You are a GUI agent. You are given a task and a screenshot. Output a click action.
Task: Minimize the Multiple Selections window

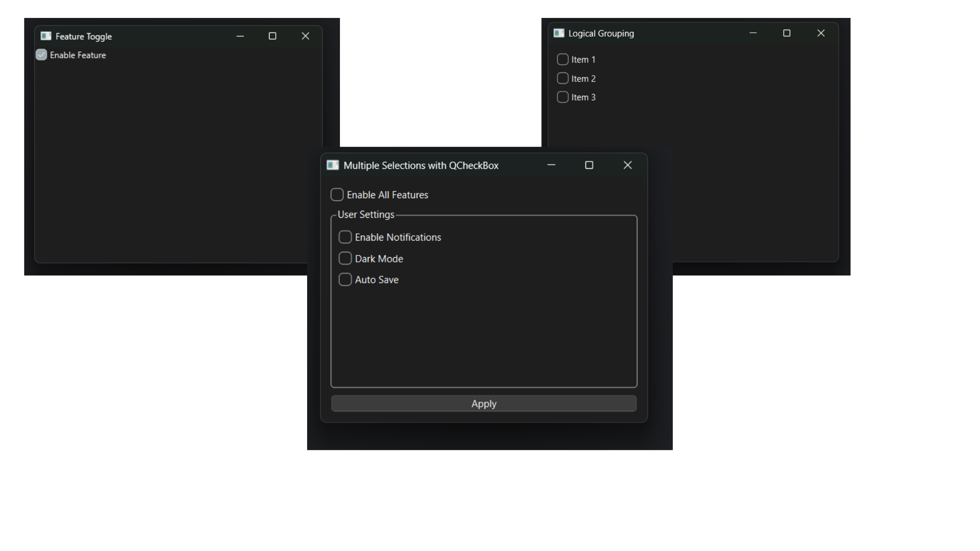click(551, 165)
